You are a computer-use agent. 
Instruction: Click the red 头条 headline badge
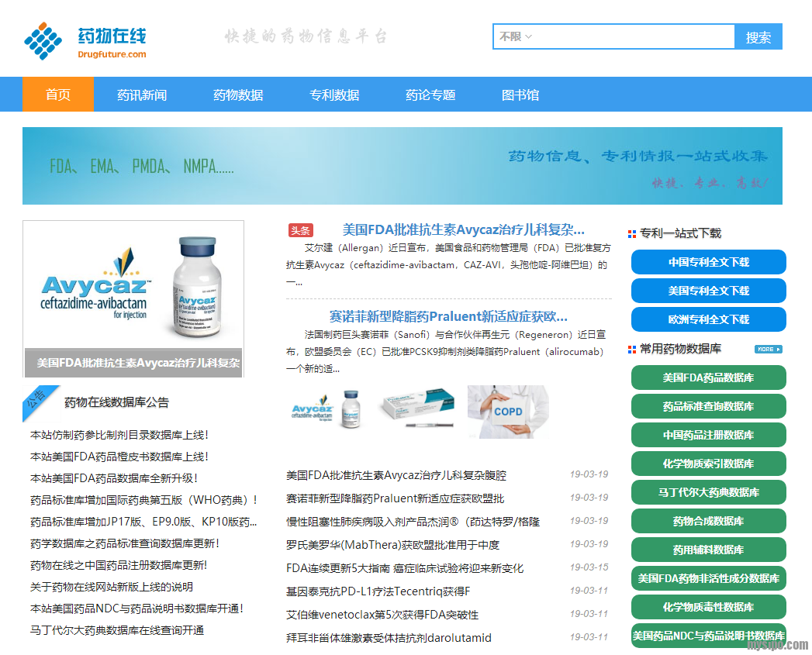[x=300, y=230]
